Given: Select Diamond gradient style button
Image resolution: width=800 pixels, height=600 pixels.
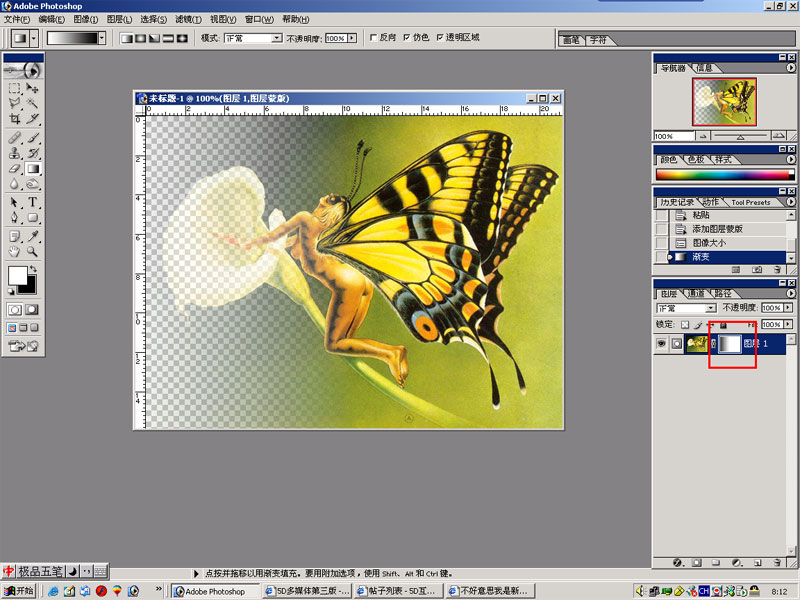Looking at the screenshot, I should coord(182,38).
